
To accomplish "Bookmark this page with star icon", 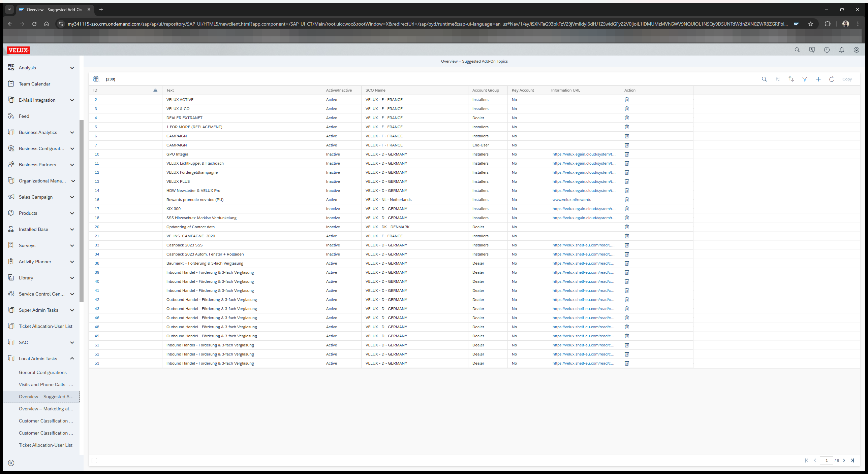I will click(811, 24).
